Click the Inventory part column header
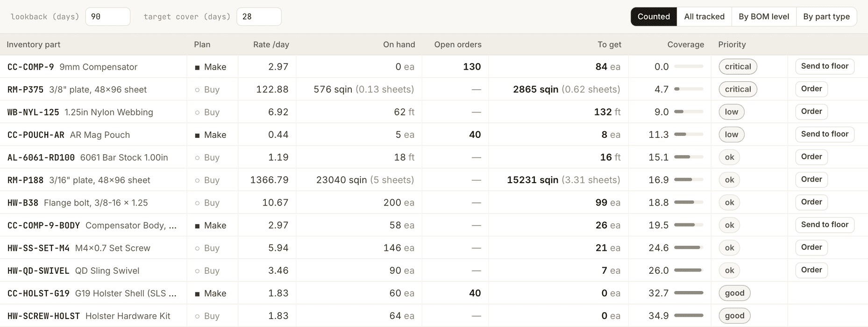This screenshot has height=327, width=868. point(34,44)
